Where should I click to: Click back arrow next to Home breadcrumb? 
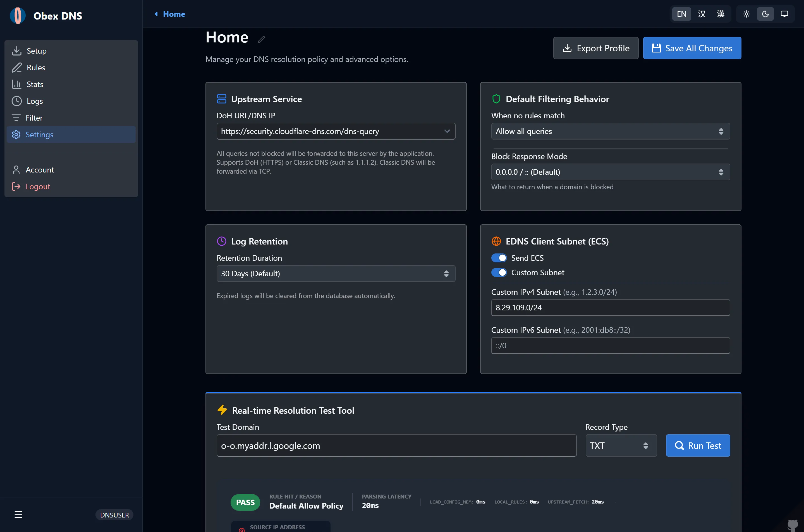click(x=156, y=14)
